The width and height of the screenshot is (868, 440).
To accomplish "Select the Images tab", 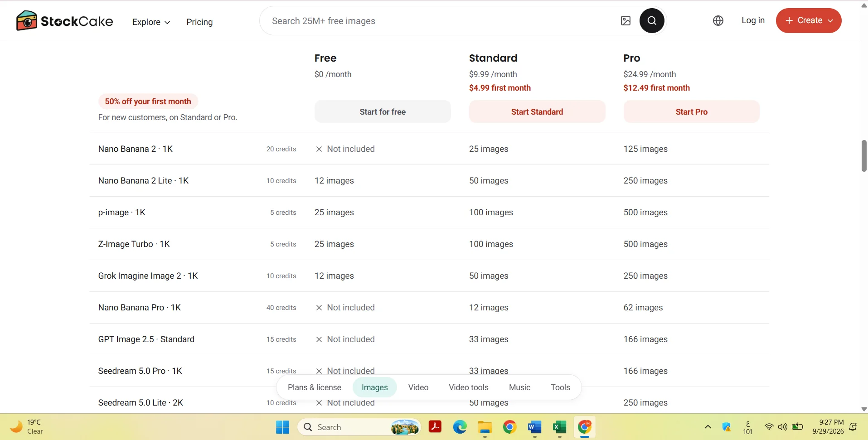I will (x=375, y=387).
